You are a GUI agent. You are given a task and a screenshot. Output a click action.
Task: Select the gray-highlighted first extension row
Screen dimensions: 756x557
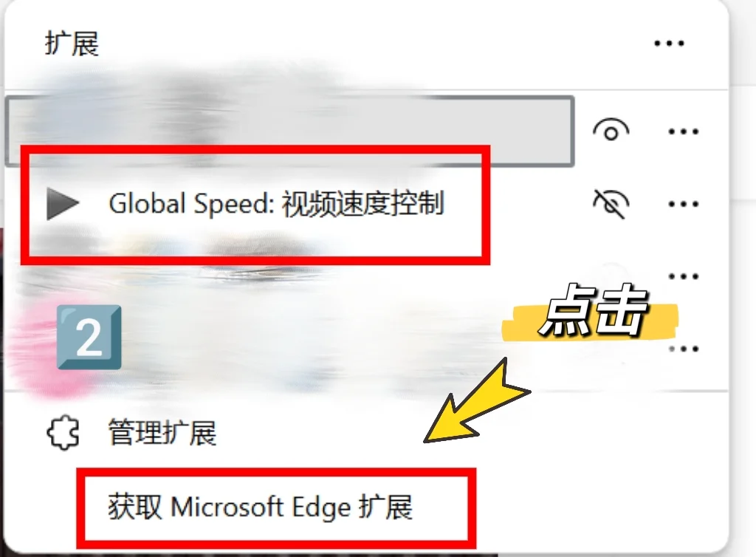[289, 131]
